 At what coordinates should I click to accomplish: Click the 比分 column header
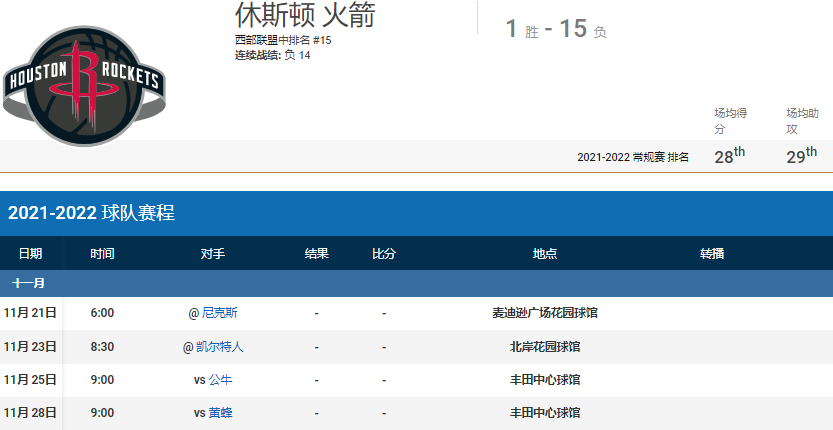tap(384, 254)
